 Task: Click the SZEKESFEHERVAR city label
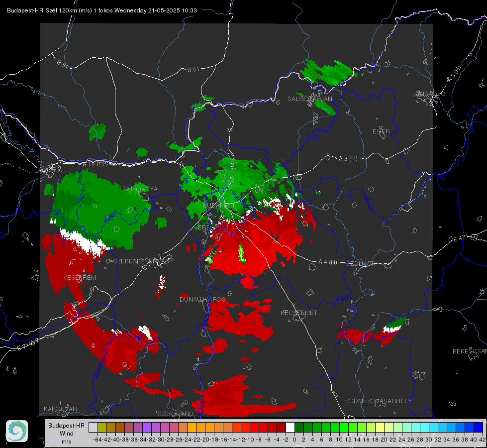(x=141, y=261)
